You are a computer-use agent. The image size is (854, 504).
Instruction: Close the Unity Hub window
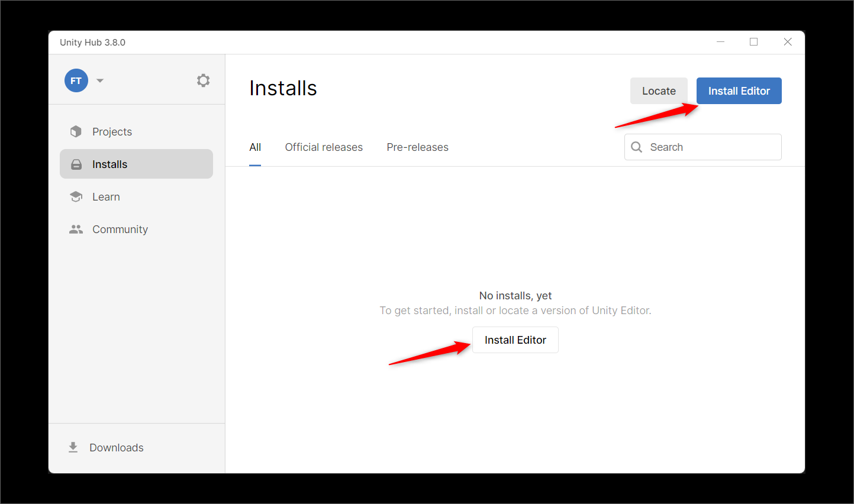point(787,42)
